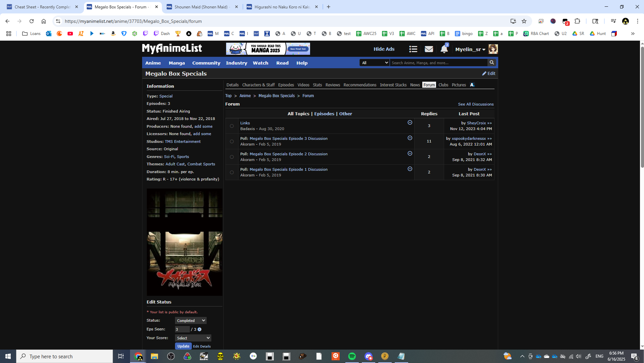The width and height of the screenshot is (644, 363).
Task: Open a new browser tab
Action: [329, 7]
